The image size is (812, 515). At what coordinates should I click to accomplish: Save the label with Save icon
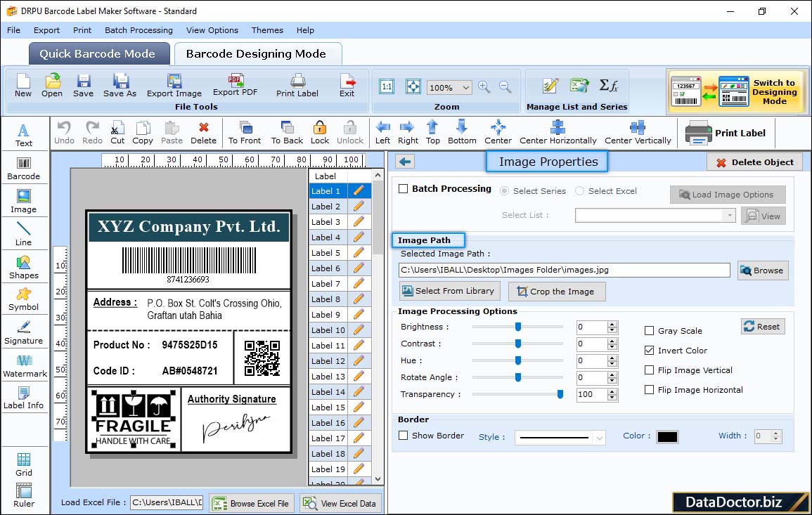[84, 86]
